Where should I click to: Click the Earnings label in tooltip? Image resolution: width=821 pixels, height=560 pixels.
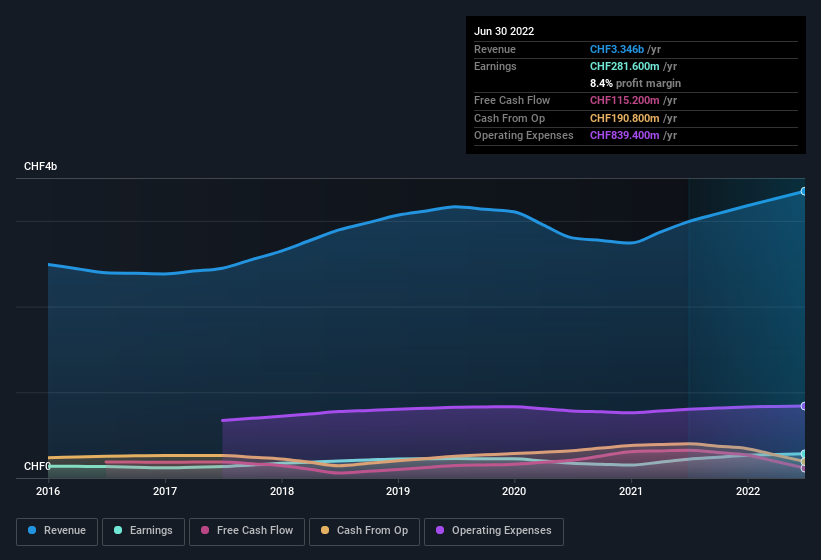(x=495, y=66)
